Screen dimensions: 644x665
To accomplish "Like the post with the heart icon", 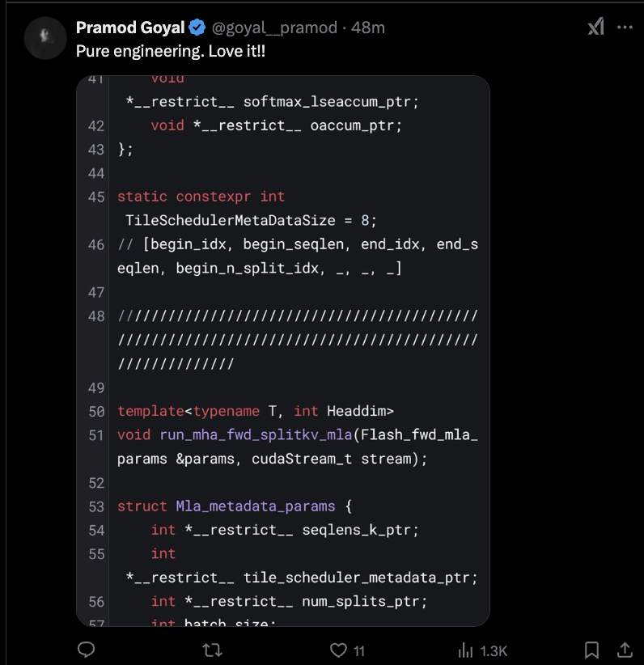I will tap(337, 650).
